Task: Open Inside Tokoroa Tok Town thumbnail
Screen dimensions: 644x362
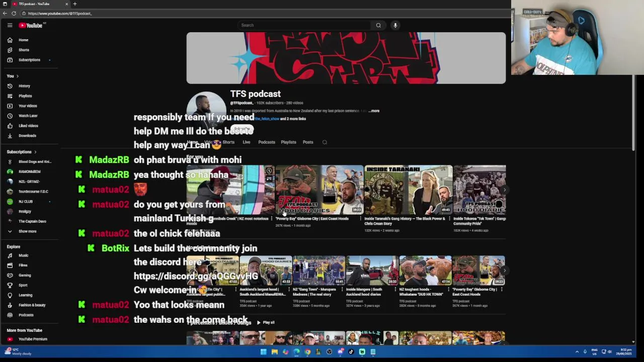Action: point(479,190)
